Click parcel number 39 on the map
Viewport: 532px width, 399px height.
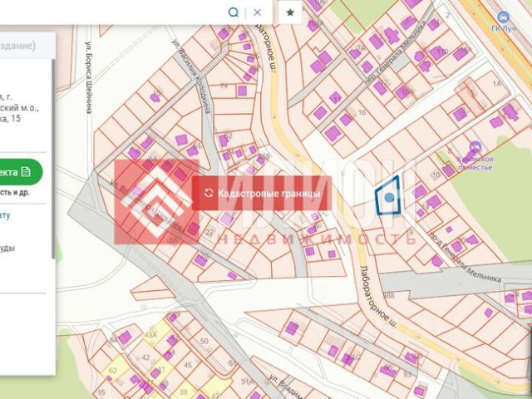[x=183, y=392]
